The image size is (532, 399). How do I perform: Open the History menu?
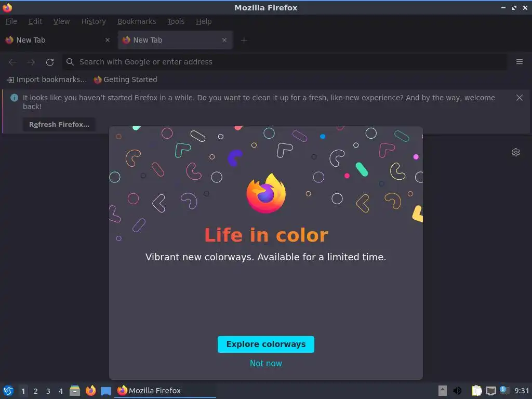coord(94,21)
